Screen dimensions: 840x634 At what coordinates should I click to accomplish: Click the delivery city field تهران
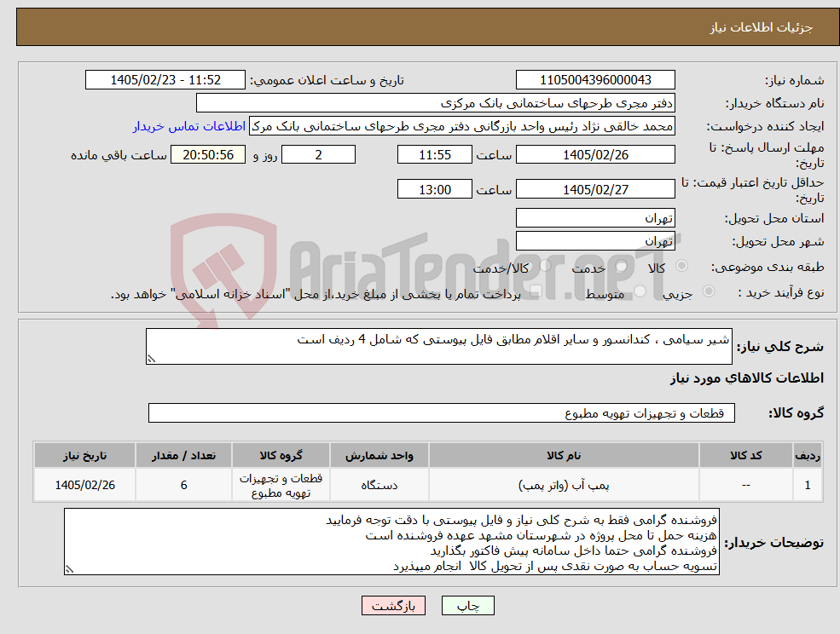(x=595, y=241)
